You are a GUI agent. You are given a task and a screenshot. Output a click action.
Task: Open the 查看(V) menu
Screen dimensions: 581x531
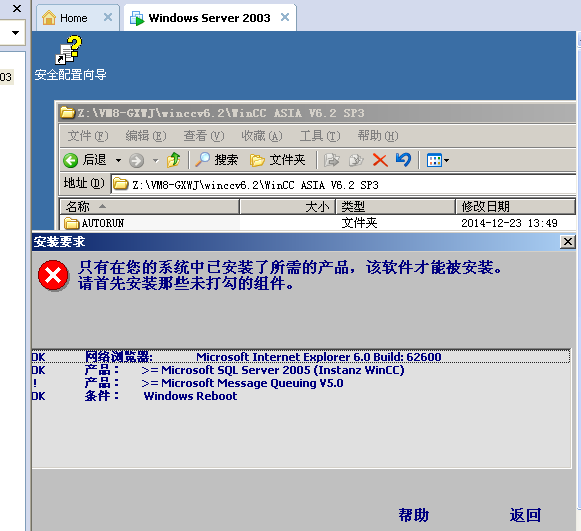click(204, 136)
